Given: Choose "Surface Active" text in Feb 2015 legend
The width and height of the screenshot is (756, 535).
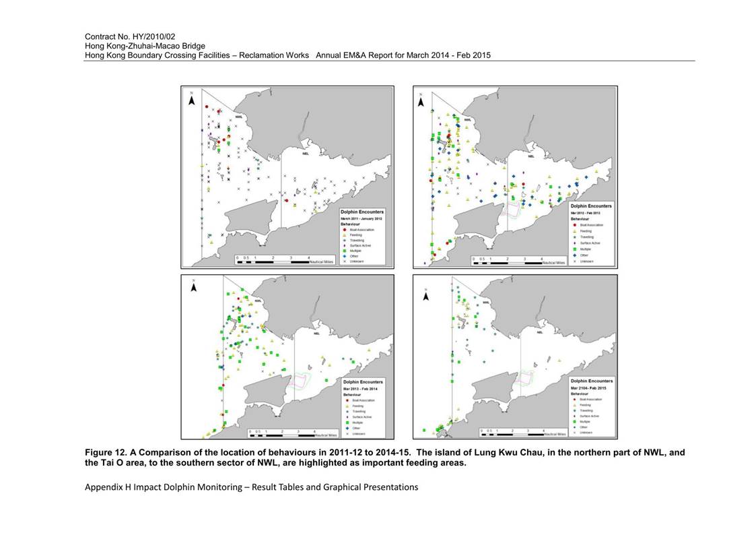Looking at the screenshot, I should 589,416.
